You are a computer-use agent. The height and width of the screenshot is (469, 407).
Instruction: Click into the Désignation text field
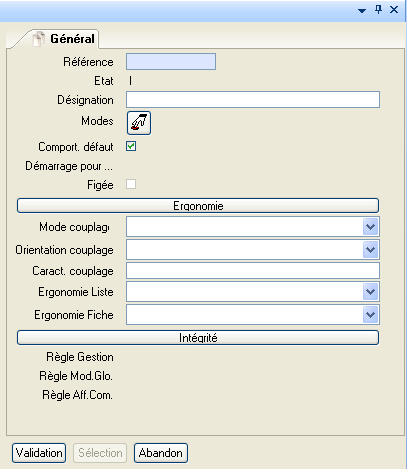pyautogui.click(x=253, y=100)
